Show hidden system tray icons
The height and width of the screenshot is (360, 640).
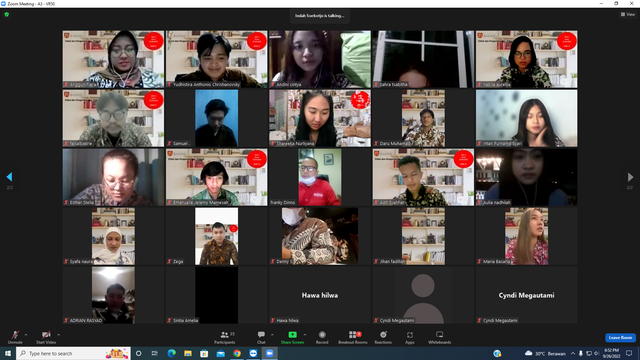point(573,353)
